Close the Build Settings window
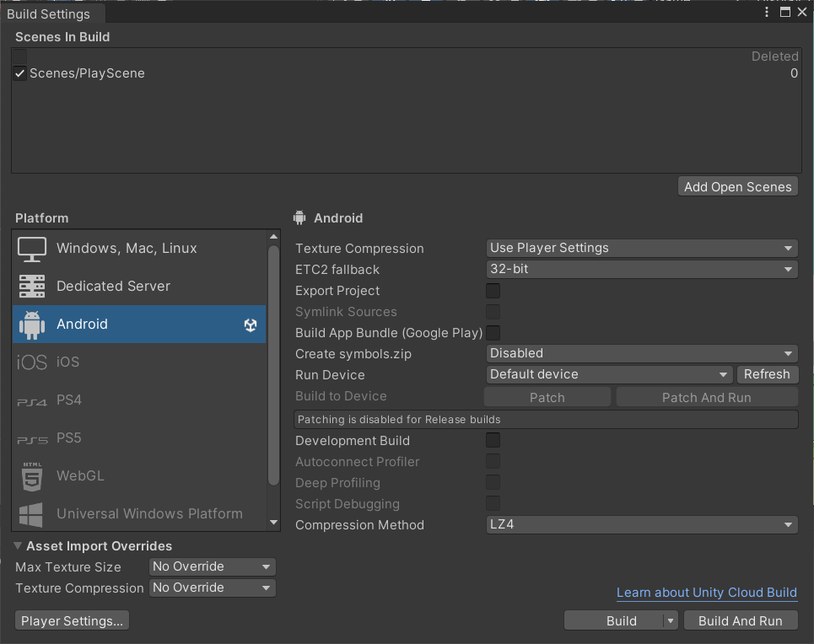This screenshot has height=644, width=814. click(x=802, y=12)
